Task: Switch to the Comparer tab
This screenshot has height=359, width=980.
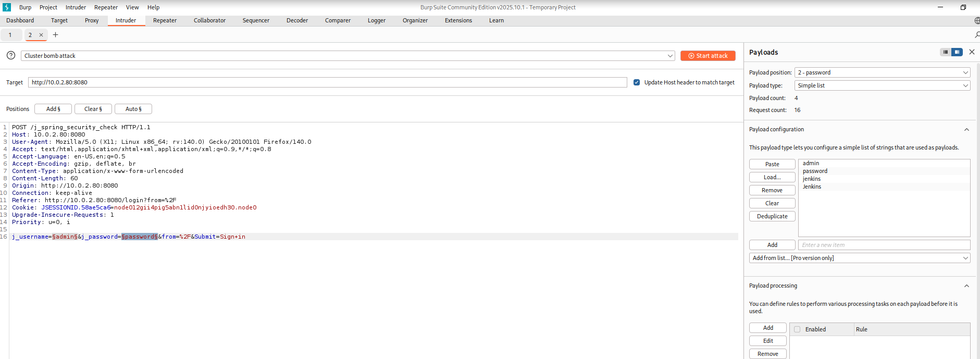Action: [338, 21]
